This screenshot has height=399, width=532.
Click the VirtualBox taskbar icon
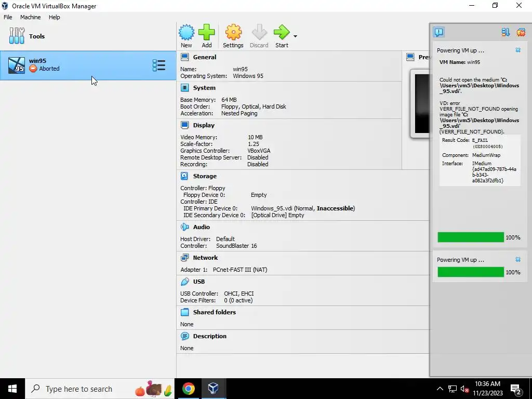[x=213, y=389]
